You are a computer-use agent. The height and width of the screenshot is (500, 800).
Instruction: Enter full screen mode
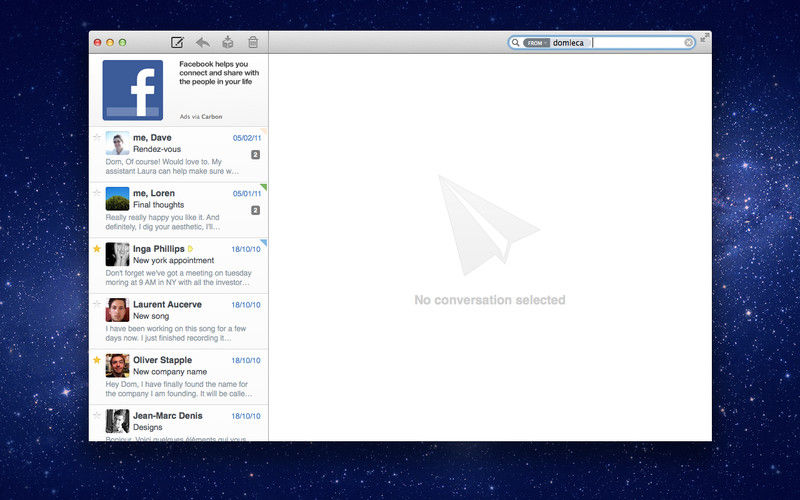[704, 37]
